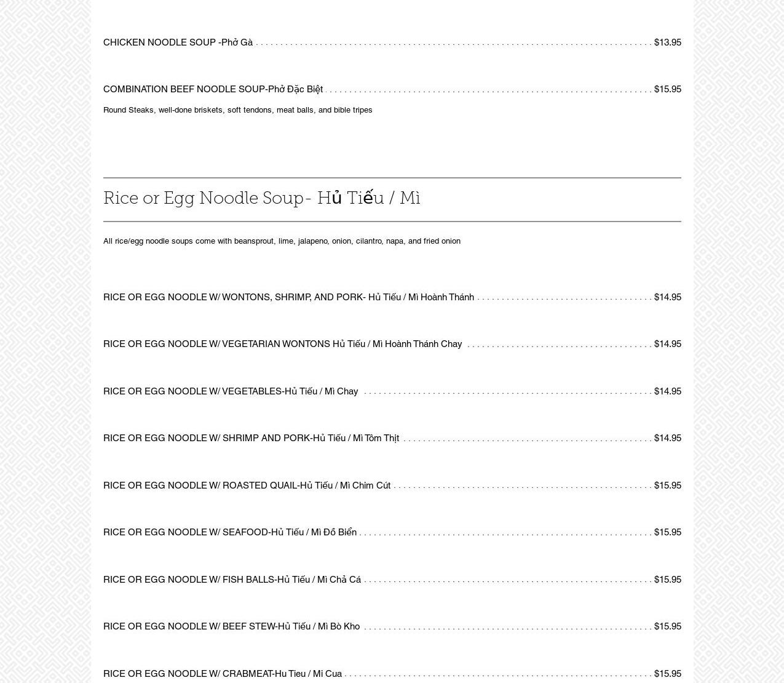Select the Crabmeat noodle item

pos(223,674)
